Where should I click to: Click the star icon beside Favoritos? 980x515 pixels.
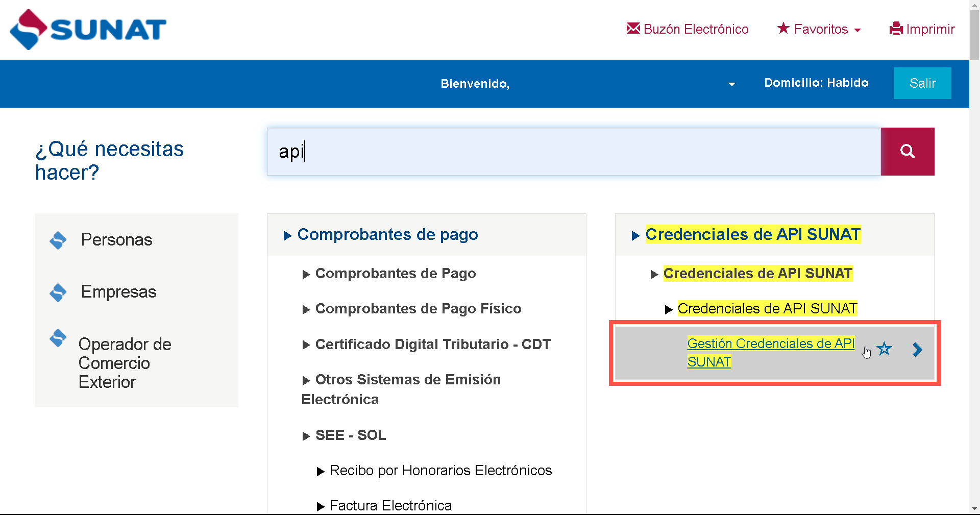click(x=783, y=28)
